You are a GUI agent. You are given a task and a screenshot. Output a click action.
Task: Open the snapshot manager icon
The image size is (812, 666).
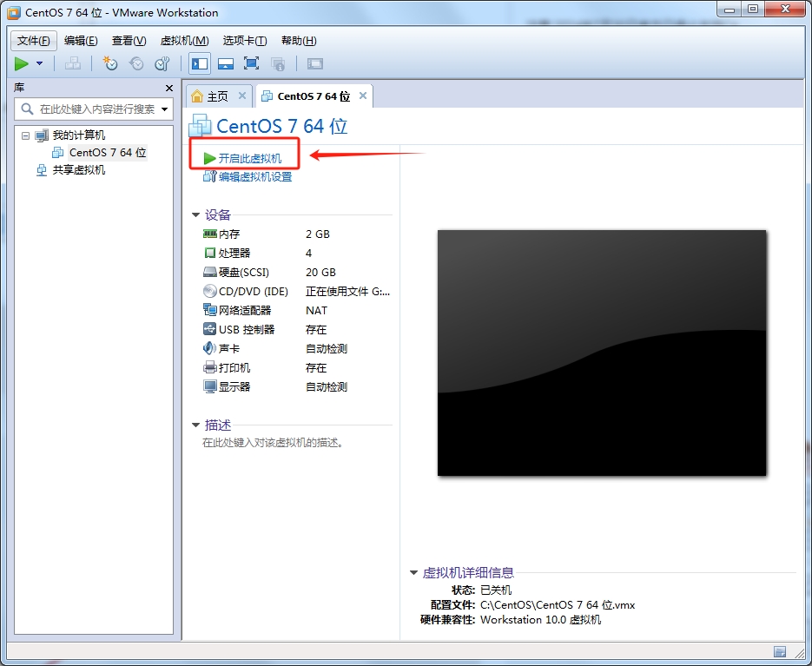click(162, 63)
